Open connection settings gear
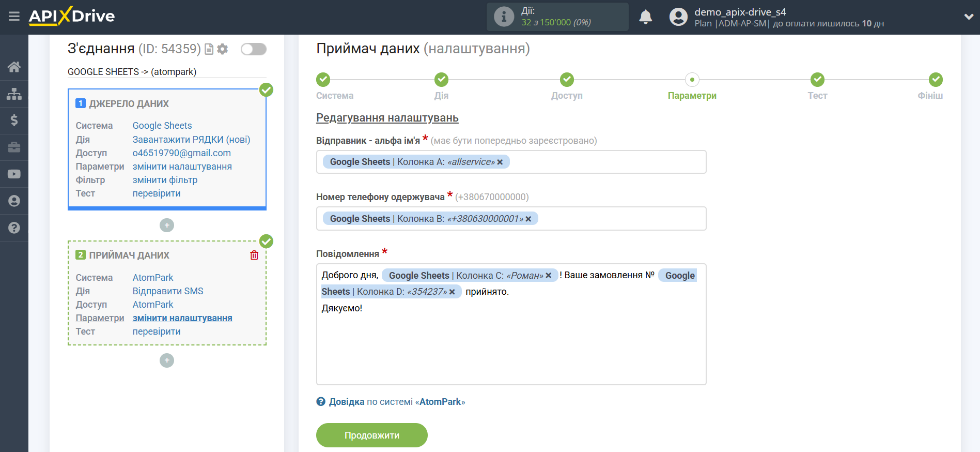 (223, 49)
